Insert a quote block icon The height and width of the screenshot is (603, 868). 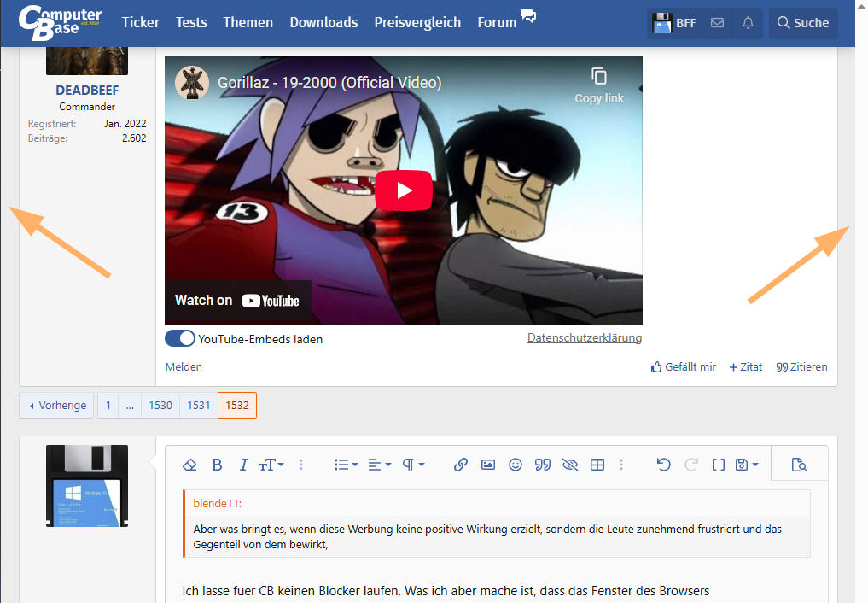coord(543,465)
